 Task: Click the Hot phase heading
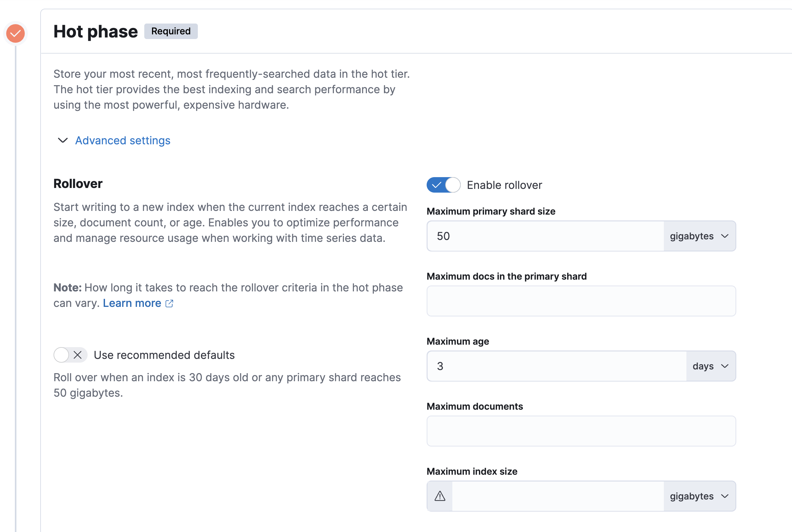(96, 32)
